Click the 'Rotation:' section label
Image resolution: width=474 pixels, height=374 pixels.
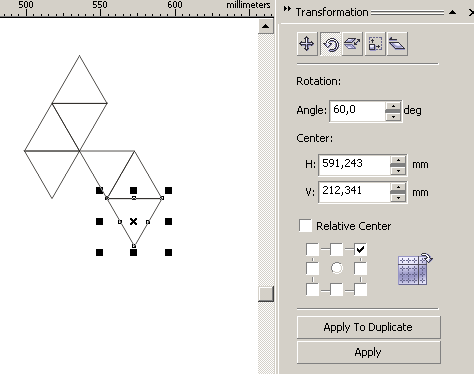[319, 81]
